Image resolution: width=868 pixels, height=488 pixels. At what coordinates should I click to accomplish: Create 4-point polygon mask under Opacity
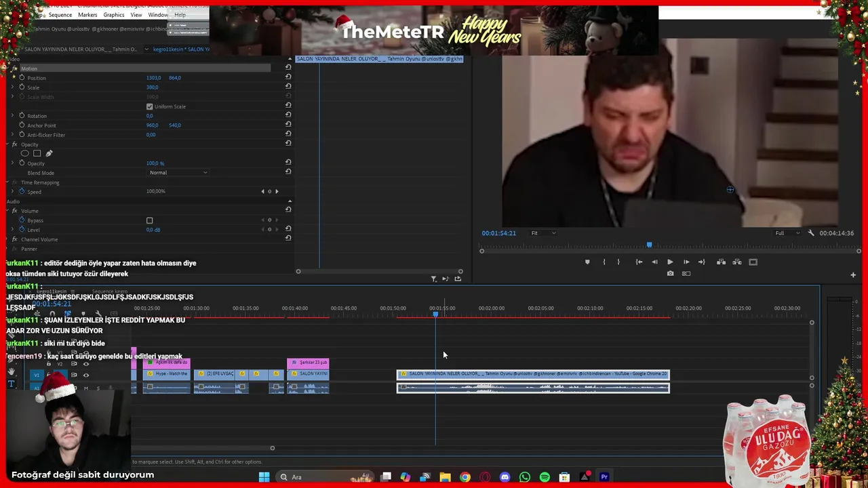point(37,153)
